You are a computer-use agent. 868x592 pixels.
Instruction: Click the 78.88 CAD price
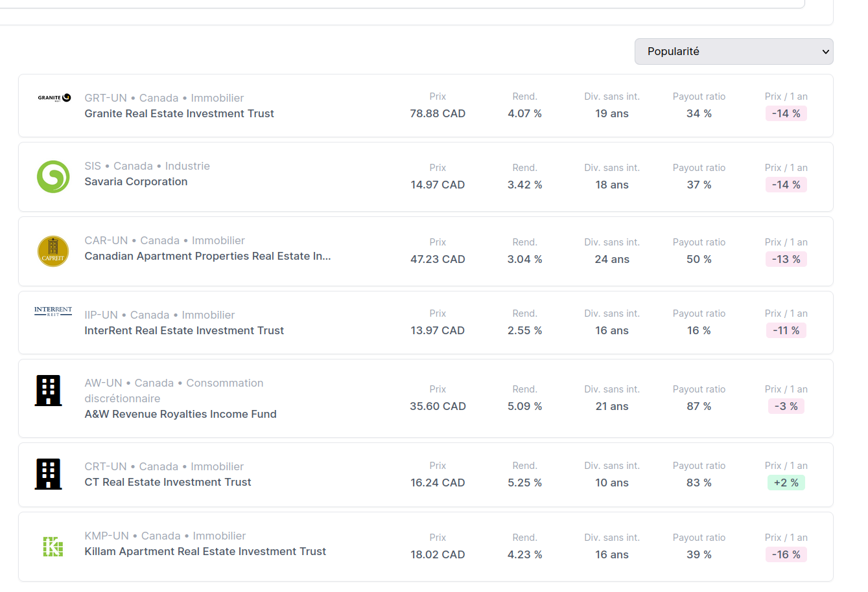[438, 113]
